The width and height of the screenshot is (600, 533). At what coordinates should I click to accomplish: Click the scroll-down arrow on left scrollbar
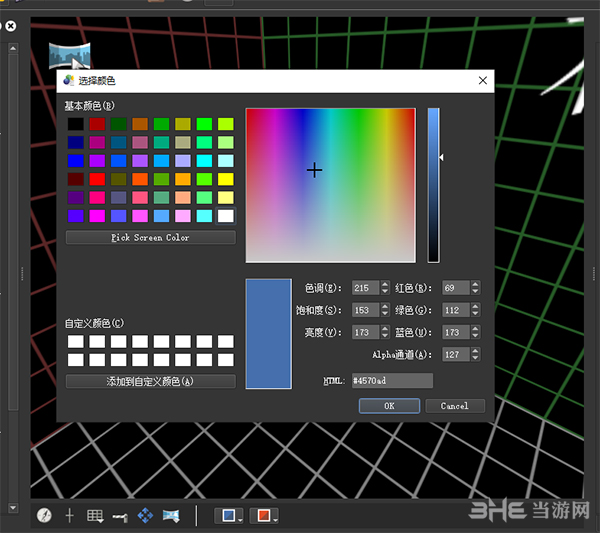click(13, 508)
